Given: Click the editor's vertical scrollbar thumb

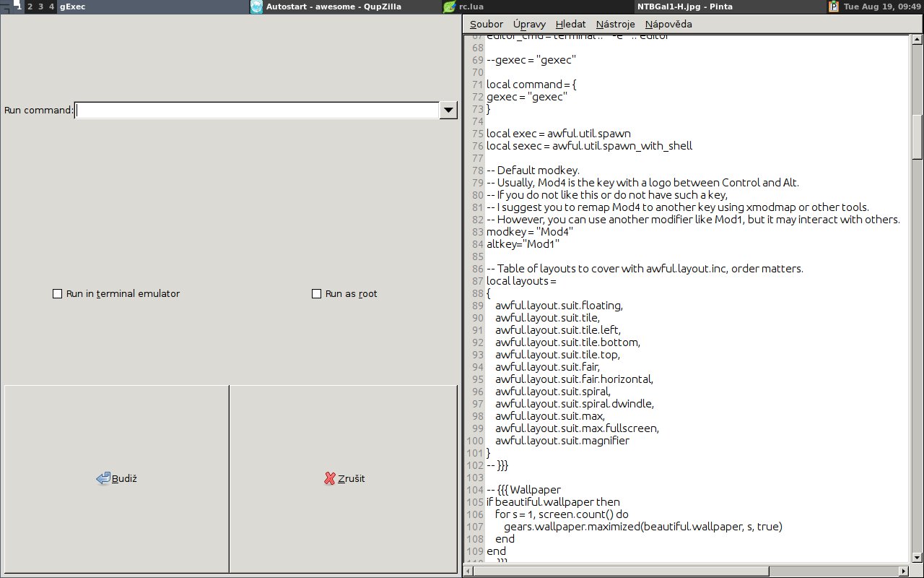Looking at the screenshot, I should coord(918,136).
